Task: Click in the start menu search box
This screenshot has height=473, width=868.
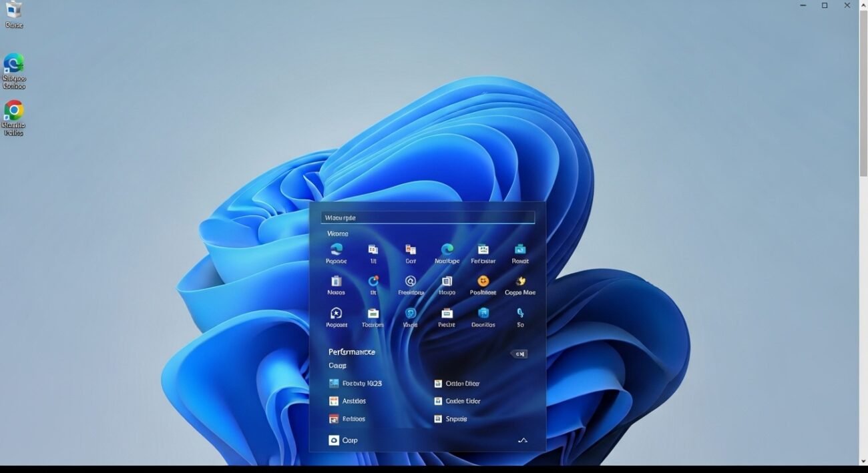Action: click(427, 217)
